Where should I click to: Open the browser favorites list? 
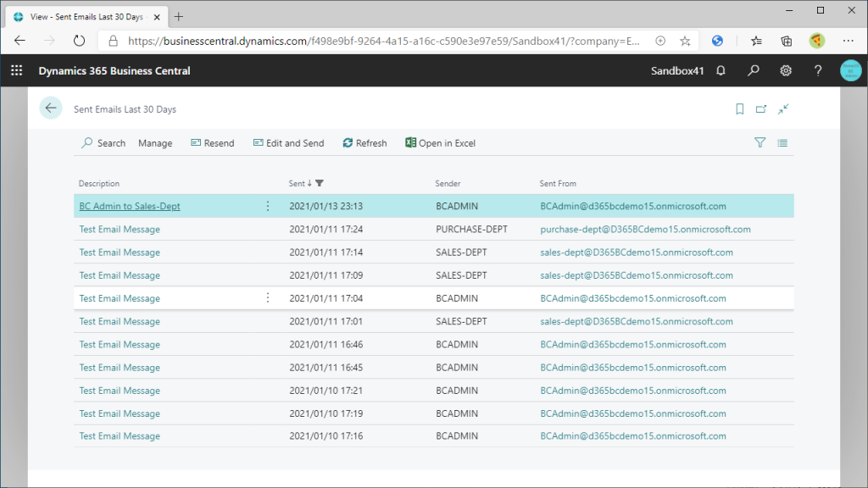[x=756, y=41]
